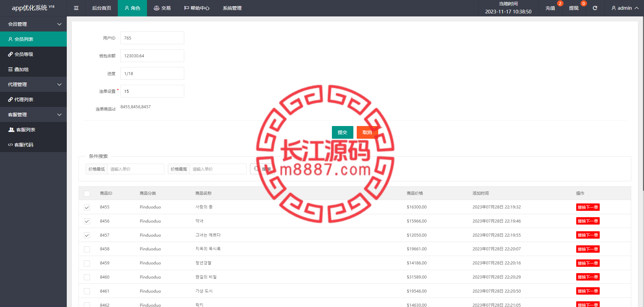Image resolution: width=644 pixels, height=307 pixels.
Task: Open the 充值 recharge link
Action: point(550,8)
